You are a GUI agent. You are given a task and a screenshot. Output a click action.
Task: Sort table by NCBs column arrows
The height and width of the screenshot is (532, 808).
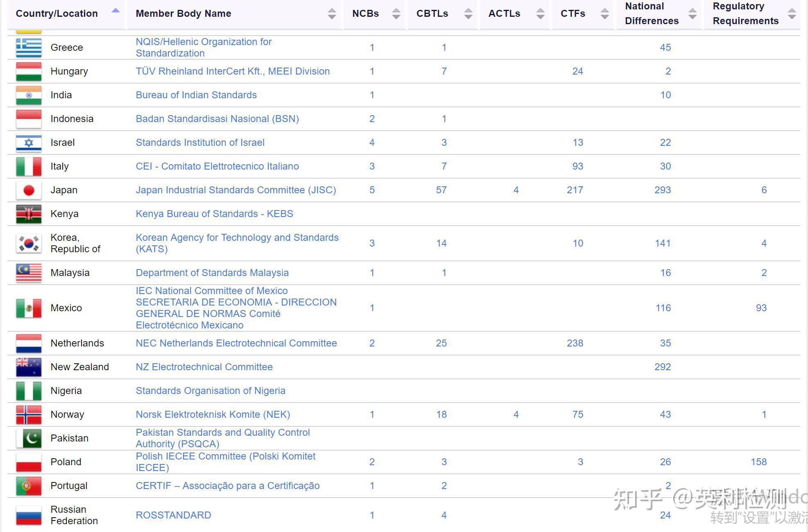pos(396,14)
